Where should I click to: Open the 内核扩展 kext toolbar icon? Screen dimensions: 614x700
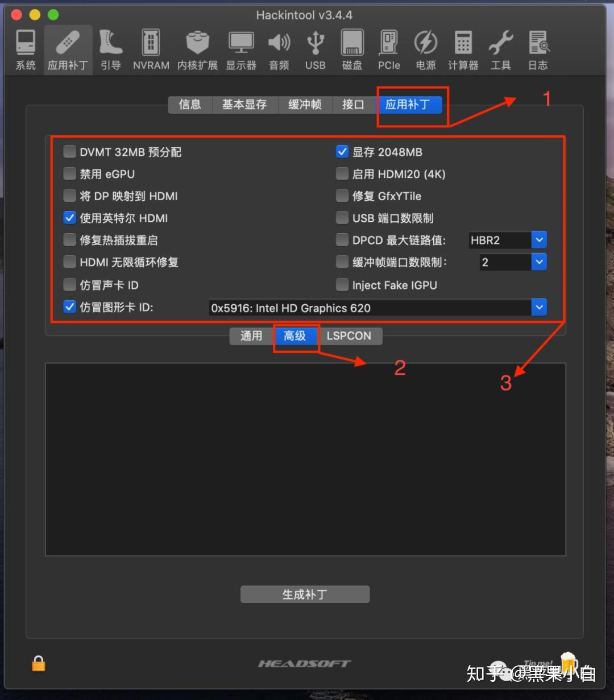coord(197,50)
